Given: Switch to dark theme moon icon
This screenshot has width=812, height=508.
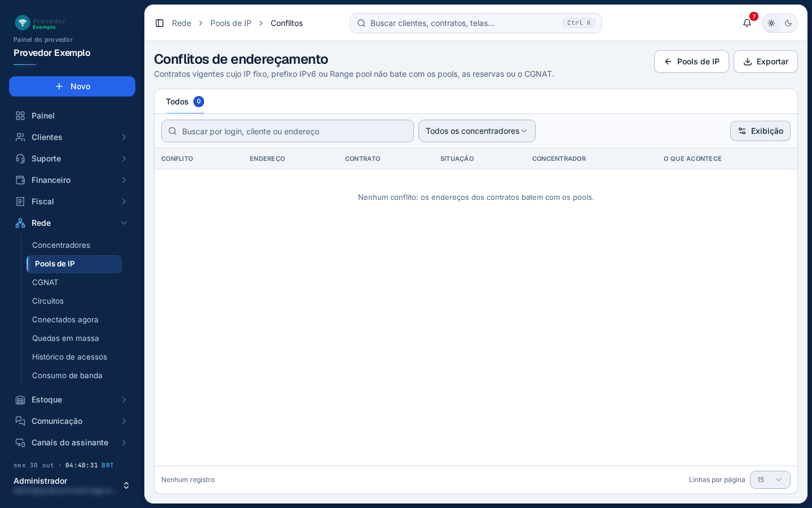Looking at the screenshot, I should tap(788, 23).
